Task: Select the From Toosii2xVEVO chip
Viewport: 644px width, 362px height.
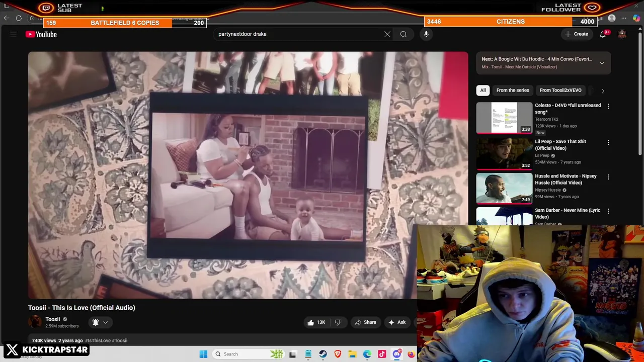Action: coord(560,90)
